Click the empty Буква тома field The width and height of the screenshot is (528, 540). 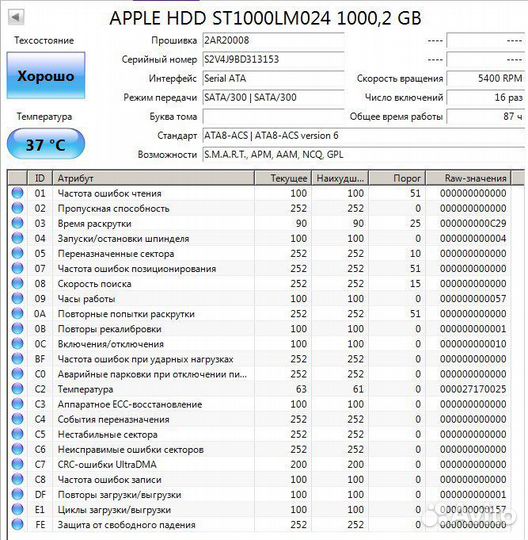click(x=273, y=116)
